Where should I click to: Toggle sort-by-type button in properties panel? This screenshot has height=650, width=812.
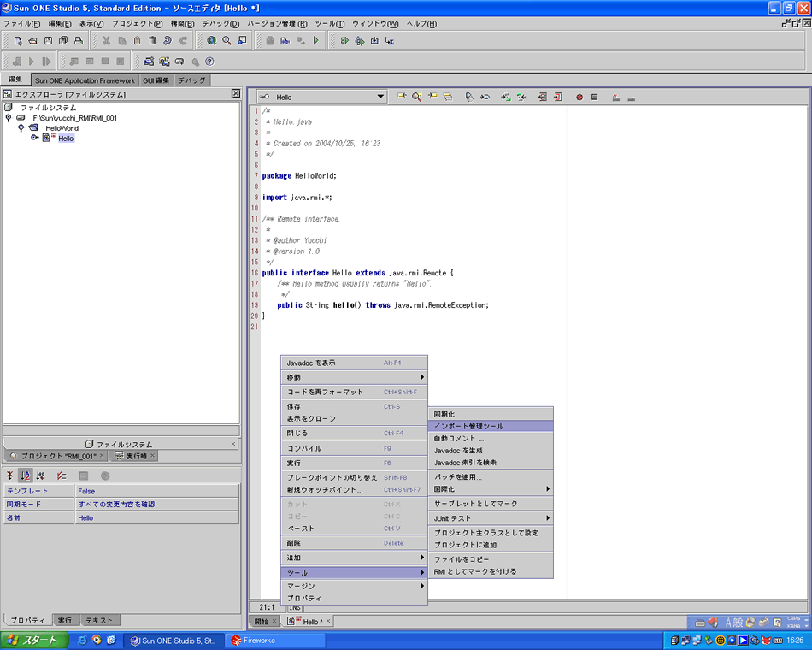point(40,476)
